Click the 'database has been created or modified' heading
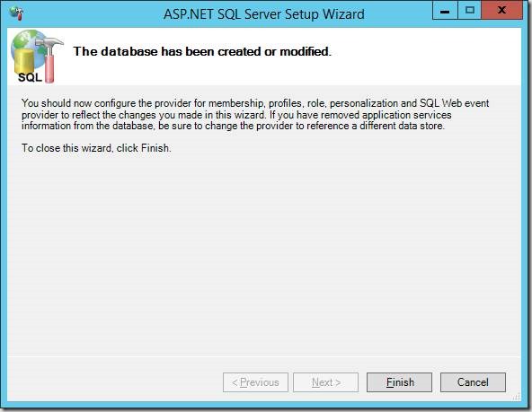This screenshot has height=412, width=532. pos(202,51)
